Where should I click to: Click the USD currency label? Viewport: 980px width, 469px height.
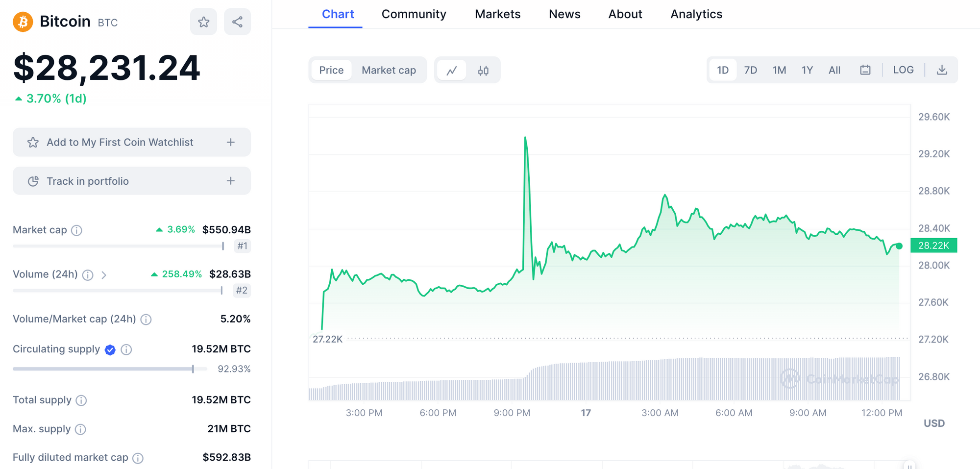[934, 423]
